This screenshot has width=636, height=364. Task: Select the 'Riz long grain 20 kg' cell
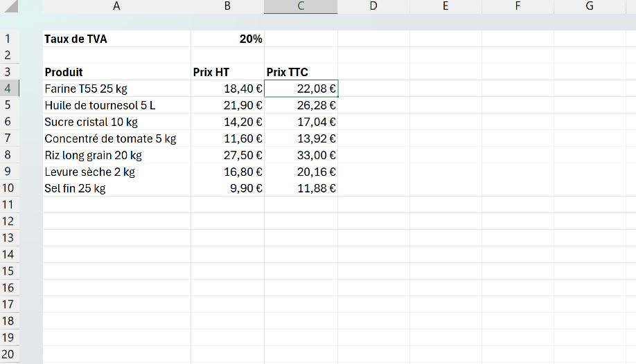[x=117, y=155]
